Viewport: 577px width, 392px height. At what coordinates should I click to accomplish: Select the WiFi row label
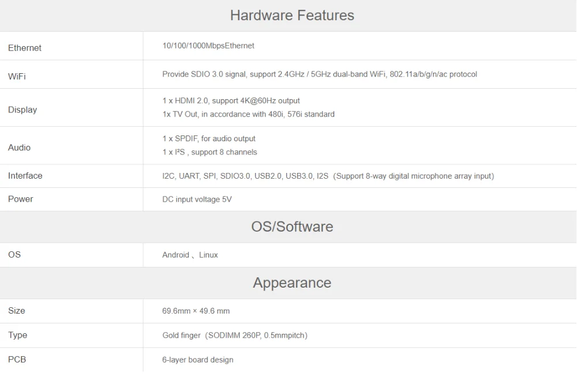(17, 77)
